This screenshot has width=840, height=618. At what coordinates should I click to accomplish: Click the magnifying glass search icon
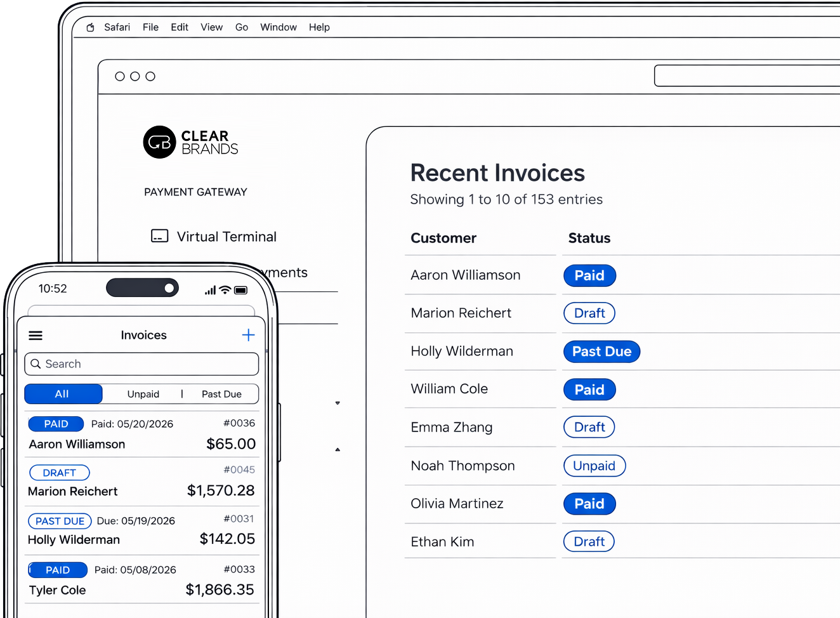[x=36, y=364]
